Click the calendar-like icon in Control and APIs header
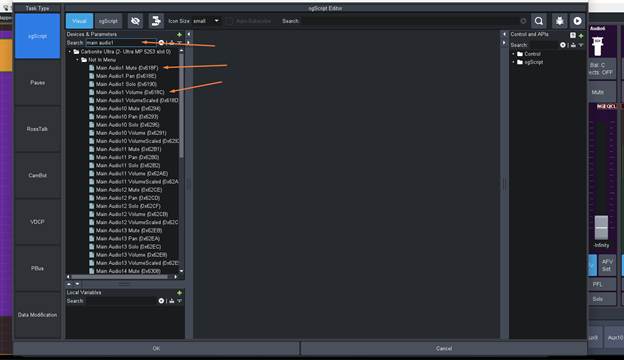Image resolution: width=624 pixels, height=360 pixels. (573, 35)
